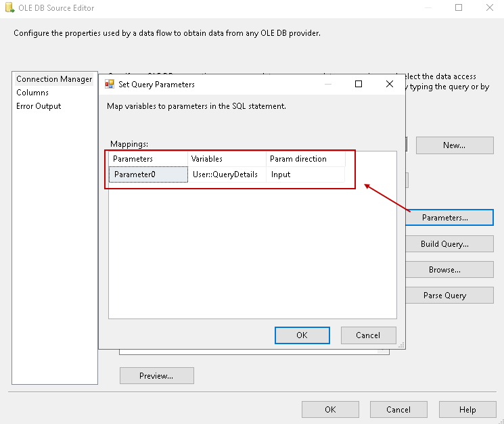Viewport: 504px width, 424px height.
Task: Click the Set Query Parameters dialog icon
Action: point(110,85)
